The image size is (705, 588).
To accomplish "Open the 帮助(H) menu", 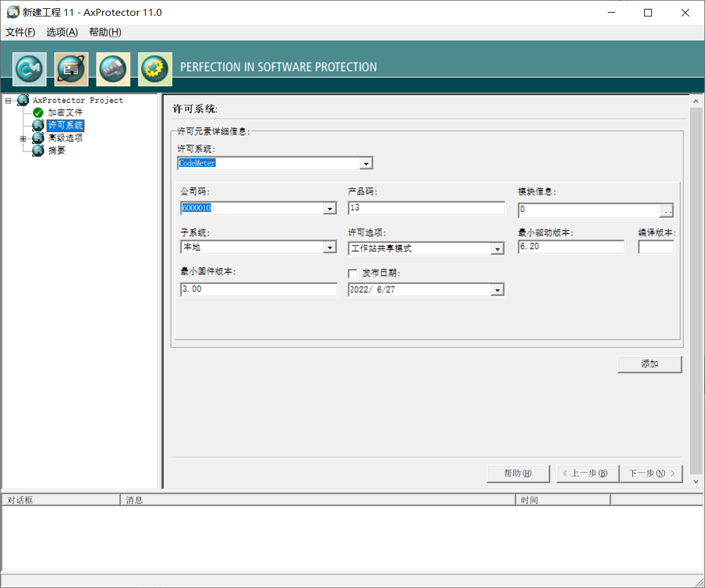I will pos(105,32).
